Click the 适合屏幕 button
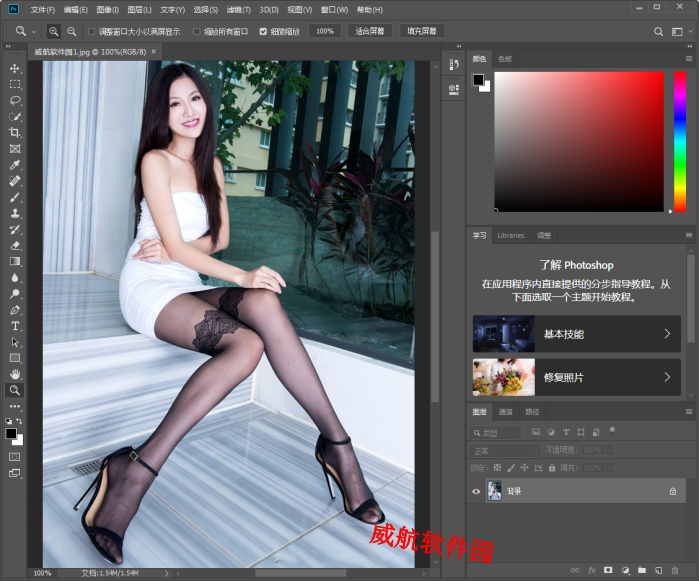The height and width of the screenshot is (581, 699). tap(369, 31)
